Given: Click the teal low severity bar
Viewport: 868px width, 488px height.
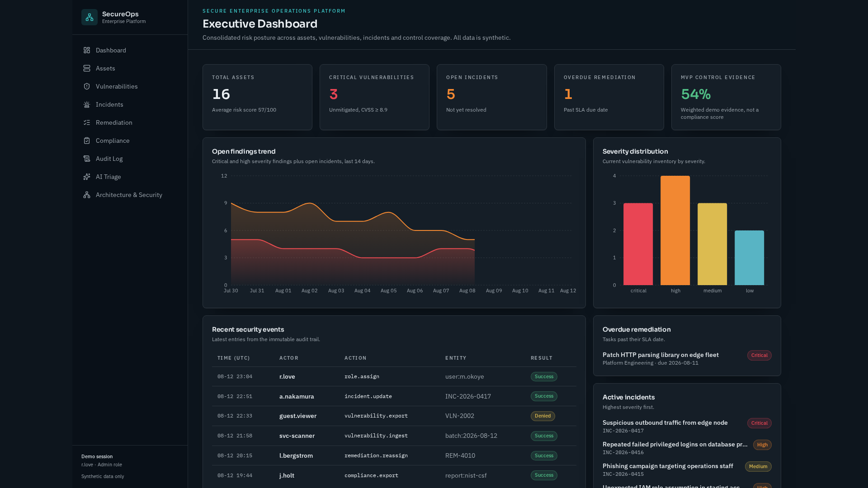Looking at the screenshot, I should tap(749, 258).
